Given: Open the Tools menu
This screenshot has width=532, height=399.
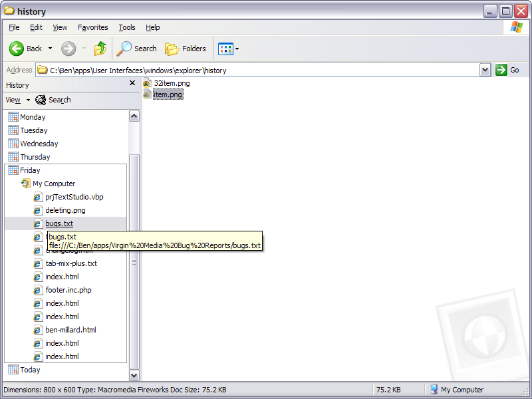Looking at the screenshot, I should pyautogui.click(x=127, y=27).
